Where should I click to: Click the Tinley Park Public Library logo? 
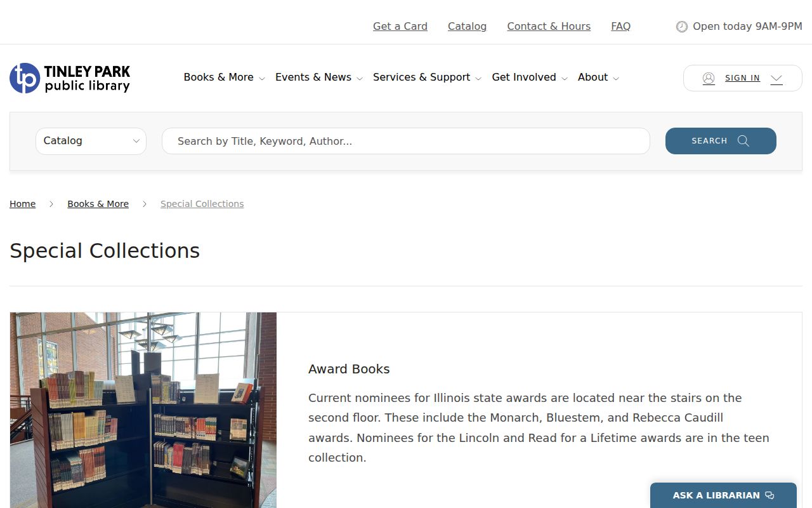(x=70, y=78)
